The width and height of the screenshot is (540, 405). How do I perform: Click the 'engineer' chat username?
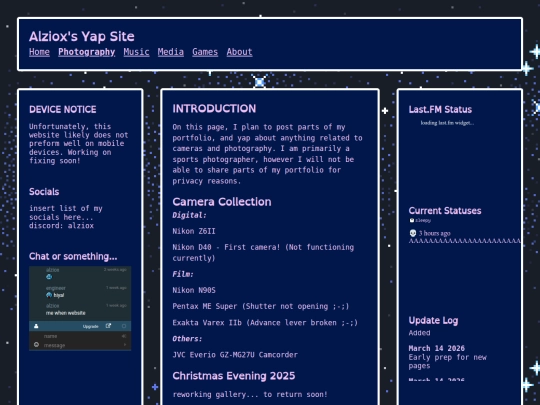[x=55, y=288]
